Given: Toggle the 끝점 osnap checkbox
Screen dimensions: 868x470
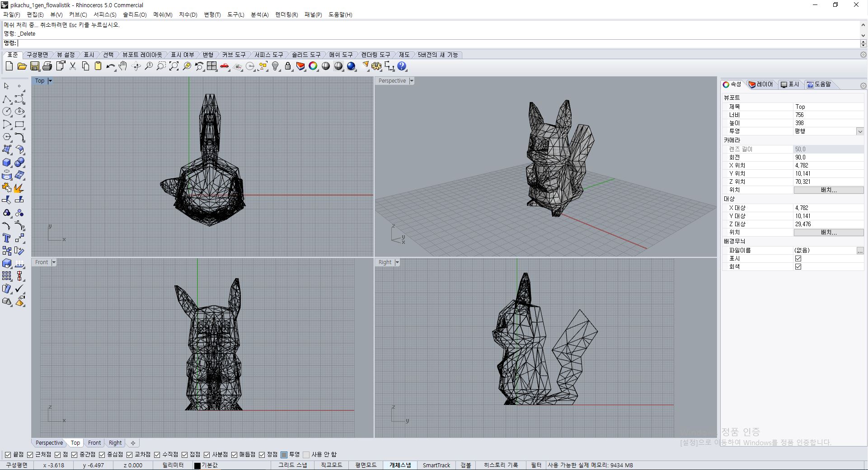Looking at the screenshot, I should (8, 455).
